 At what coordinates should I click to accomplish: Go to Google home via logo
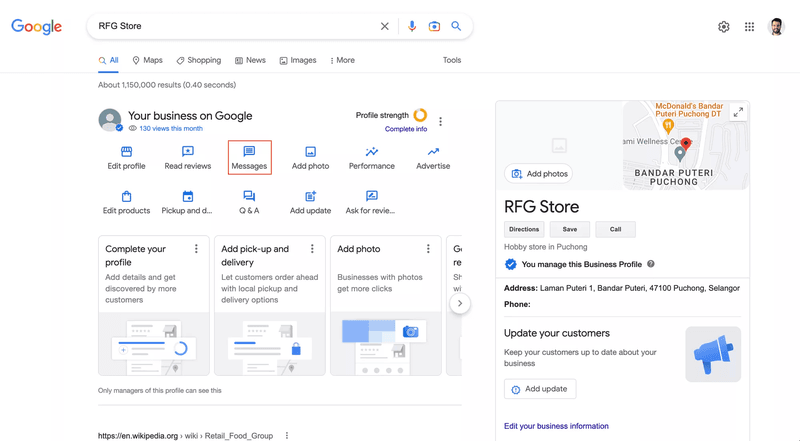36,27
